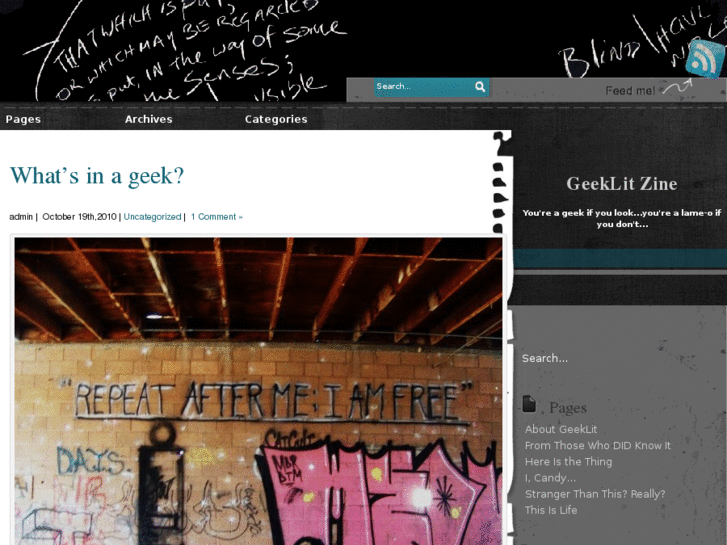The width and height of the screenshot is (727, 545).
Task: Open From Those Who DID Know It
Action: click(598, 446)
